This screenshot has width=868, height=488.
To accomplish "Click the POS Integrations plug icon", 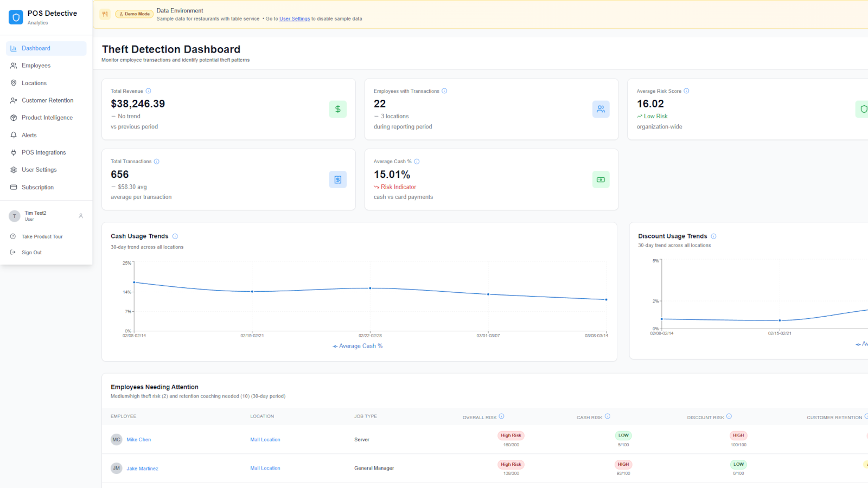I will pos(14,152).
